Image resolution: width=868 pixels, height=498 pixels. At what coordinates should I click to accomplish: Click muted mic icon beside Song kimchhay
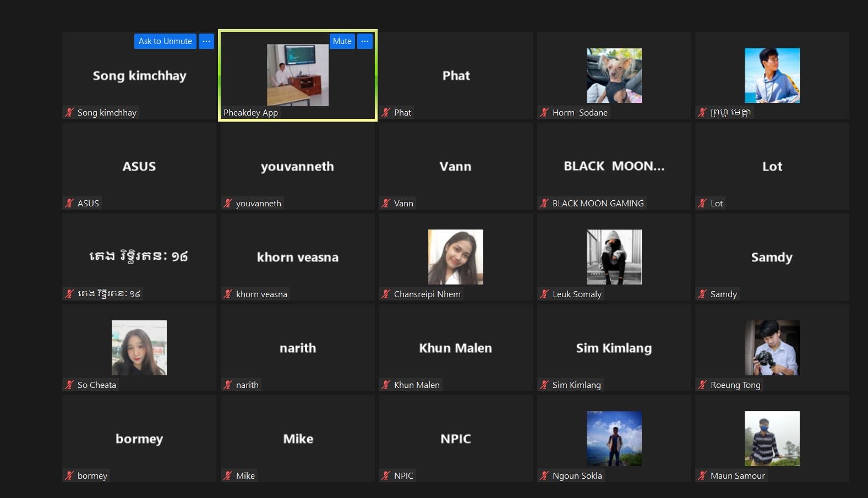69,113
